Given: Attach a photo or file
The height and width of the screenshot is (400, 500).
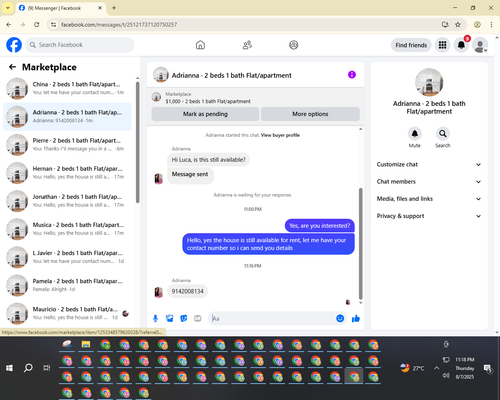Looking at the screenshot, I should pos(170,319).
